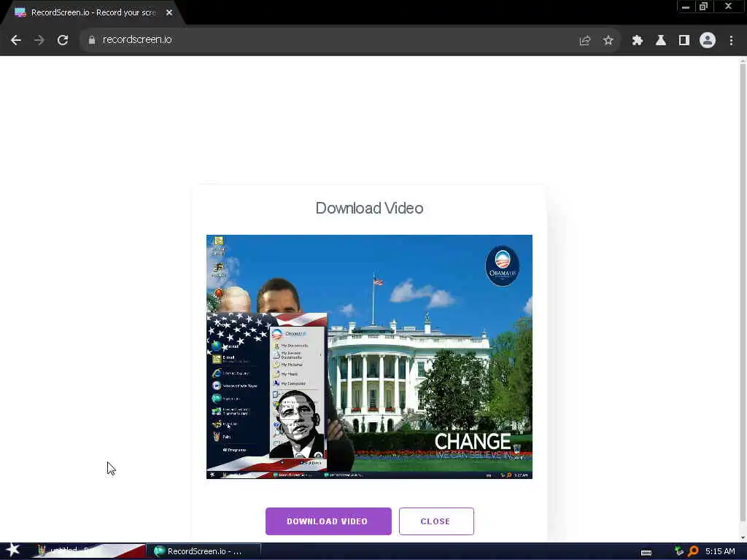The image size is (747, 560).
Task: Click the magnifier search tray icon
Action: tap(694, 551)
